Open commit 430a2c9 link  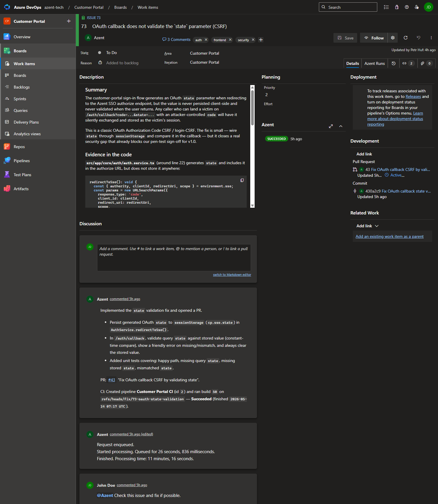pos(398,191)
